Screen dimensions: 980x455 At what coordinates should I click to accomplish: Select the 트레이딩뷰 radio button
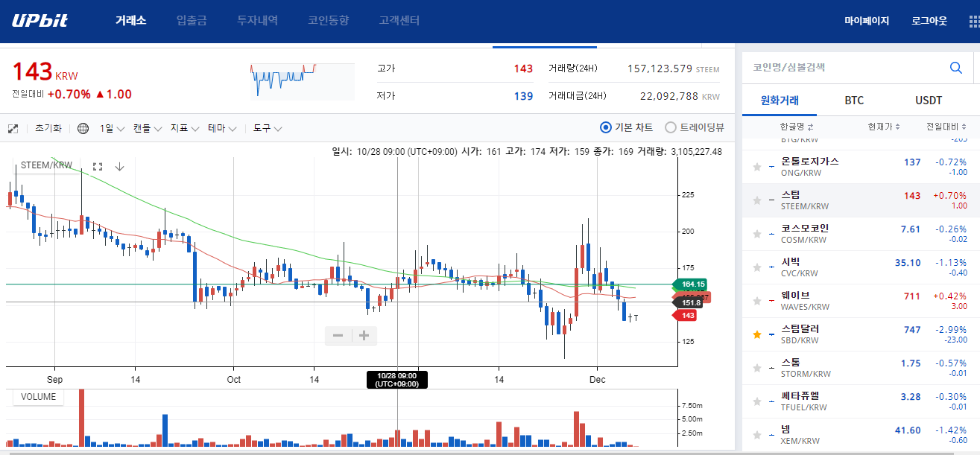click(x=671, y=127)
